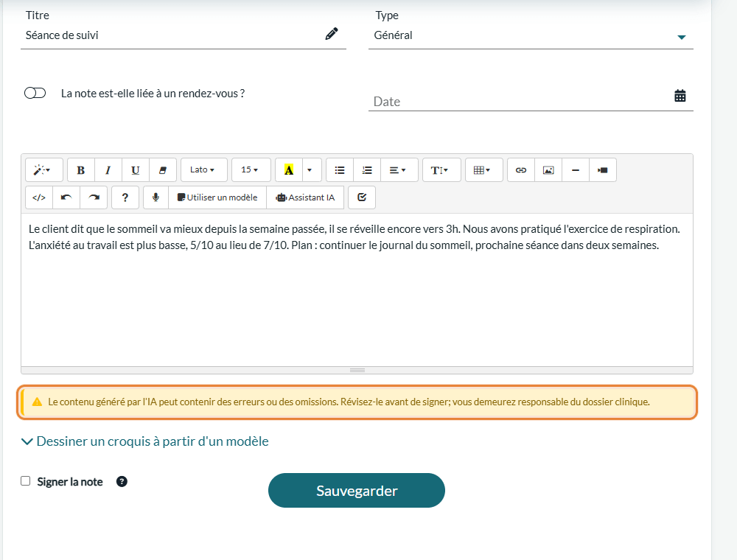The height and width of the screenshot is (560, 737).
Task: Open the line height dropdown
Action: click(441, 170)
